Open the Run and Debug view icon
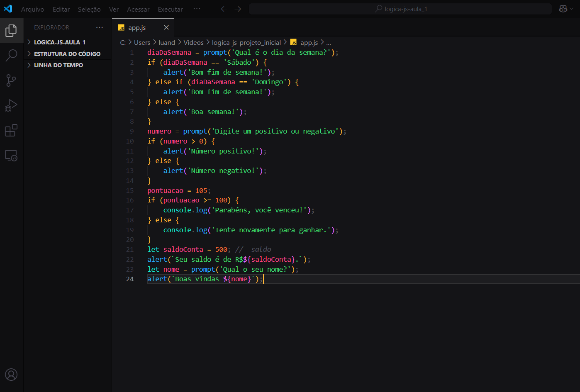 (11, 105)
